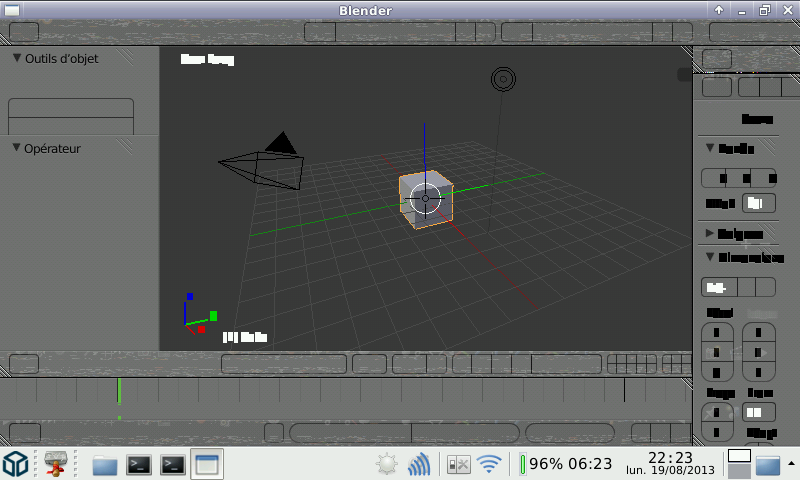Click the Blender window button in taskbar
This screenshot has width=800, height=480.
pos(207,464)
